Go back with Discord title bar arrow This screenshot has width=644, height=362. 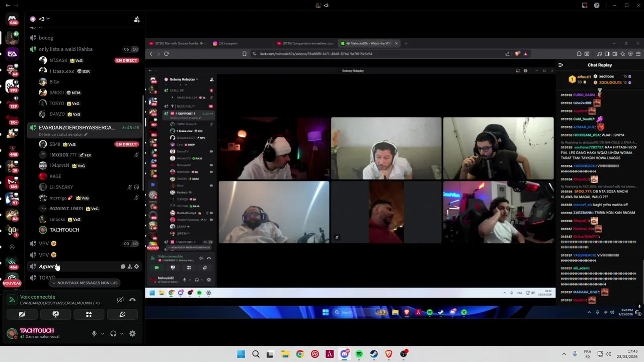[x=8, y=6]
